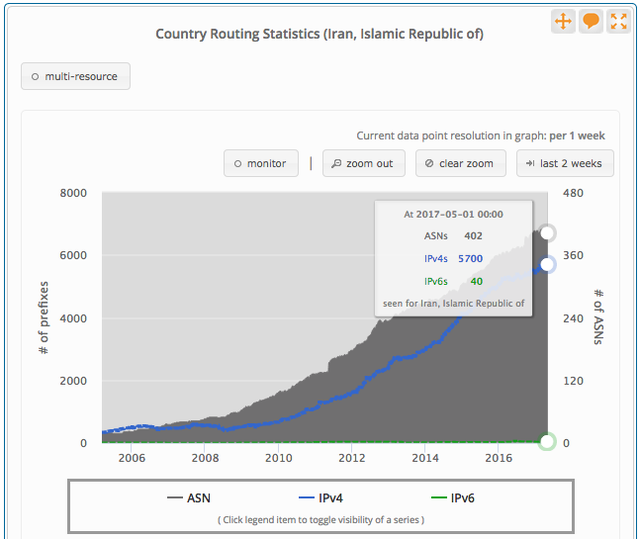Click the orange move widget icon
This screenshot has width=640, height=539.
563,21
